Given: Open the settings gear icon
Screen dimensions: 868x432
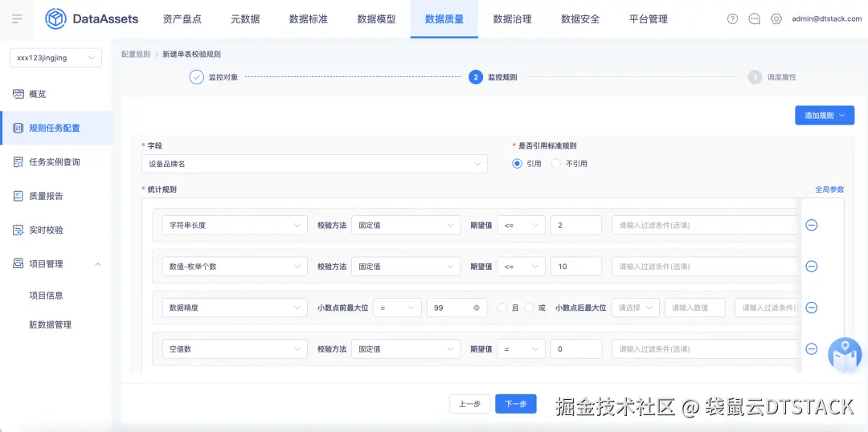Looking at the screenshot, I should click(x=776, y=18).
